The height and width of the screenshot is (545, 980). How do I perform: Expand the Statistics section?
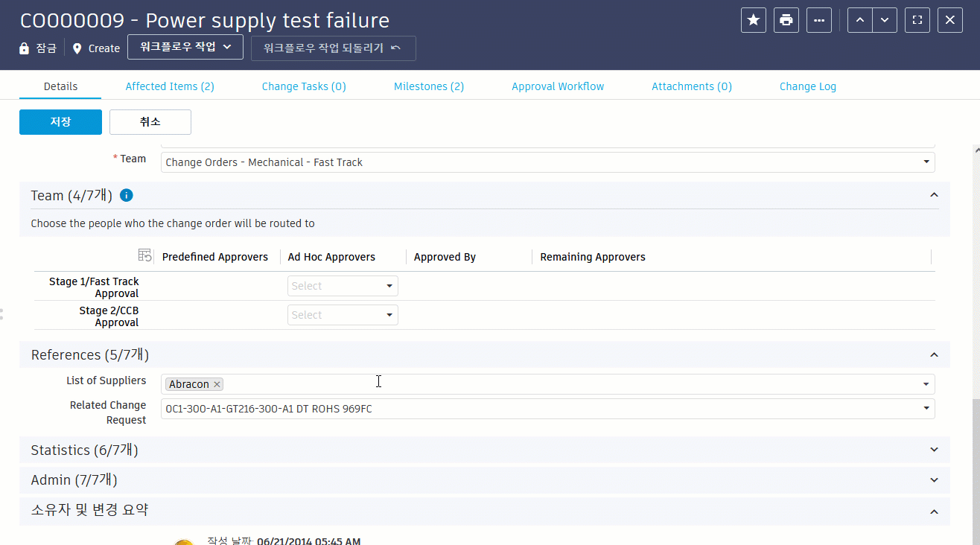click(934, 450)
